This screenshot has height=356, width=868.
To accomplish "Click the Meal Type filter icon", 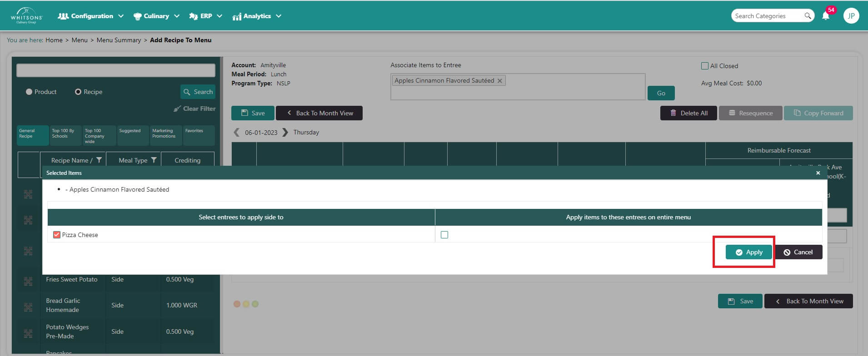I will [154, 160].
